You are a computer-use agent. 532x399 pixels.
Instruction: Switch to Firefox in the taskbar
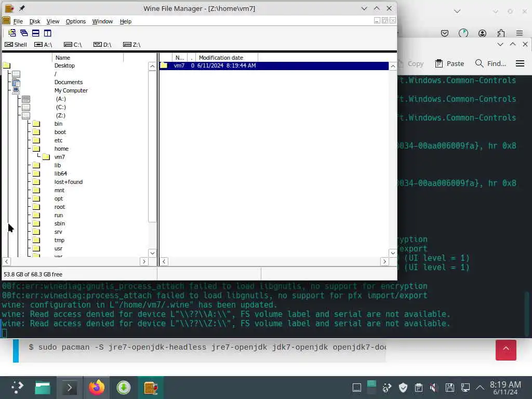97,388
